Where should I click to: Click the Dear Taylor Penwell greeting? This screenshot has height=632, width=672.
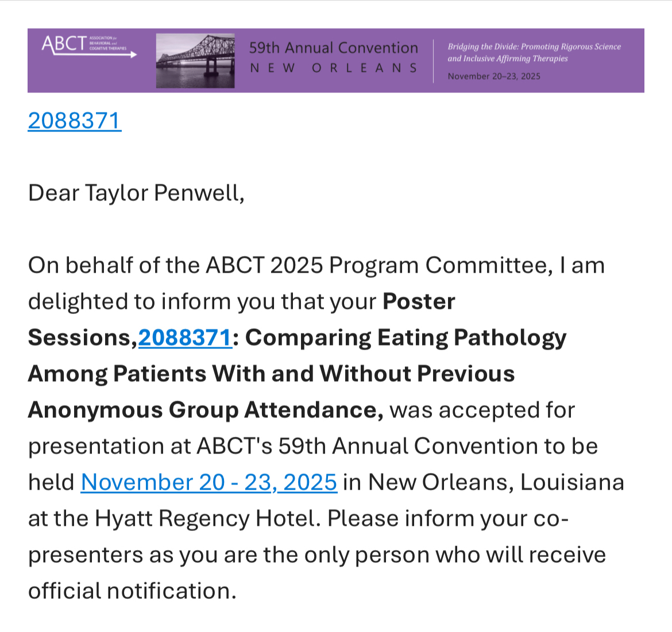[x=136, y=193]
